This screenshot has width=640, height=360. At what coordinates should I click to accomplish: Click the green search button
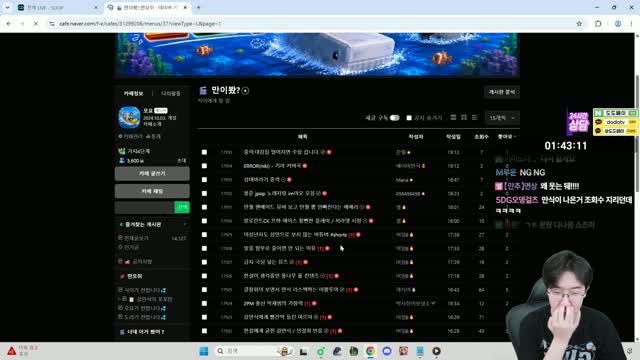point(182,207)
